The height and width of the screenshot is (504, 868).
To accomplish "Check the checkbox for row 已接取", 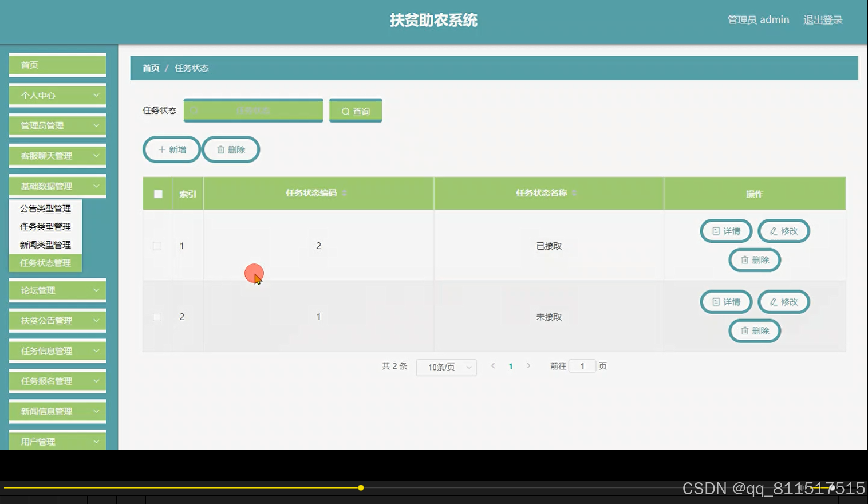I will tap(157, 245).
